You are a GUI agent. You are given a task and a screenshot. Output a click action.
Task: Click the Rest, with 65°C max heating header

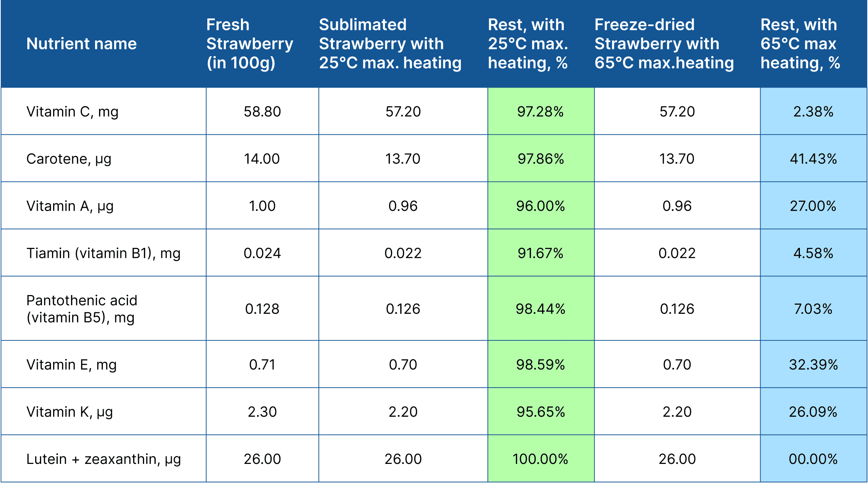tap(800, 44)
